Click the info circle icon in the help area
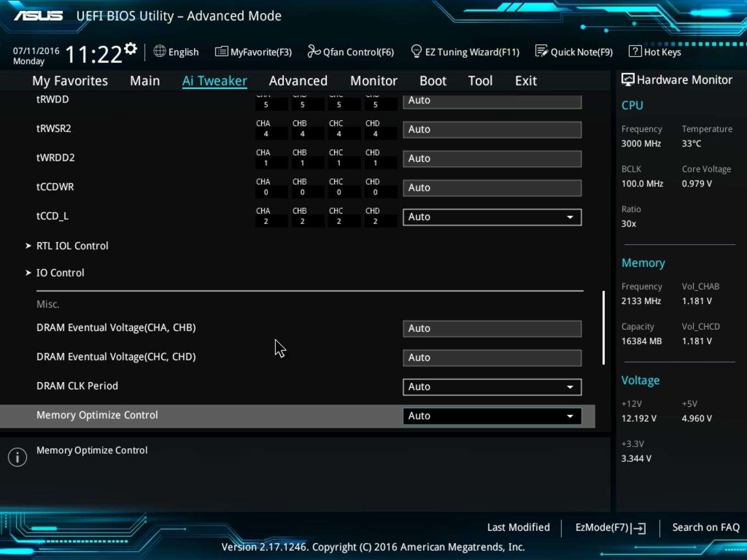Viewport: 747px width, 560px height. click(18, 457)
